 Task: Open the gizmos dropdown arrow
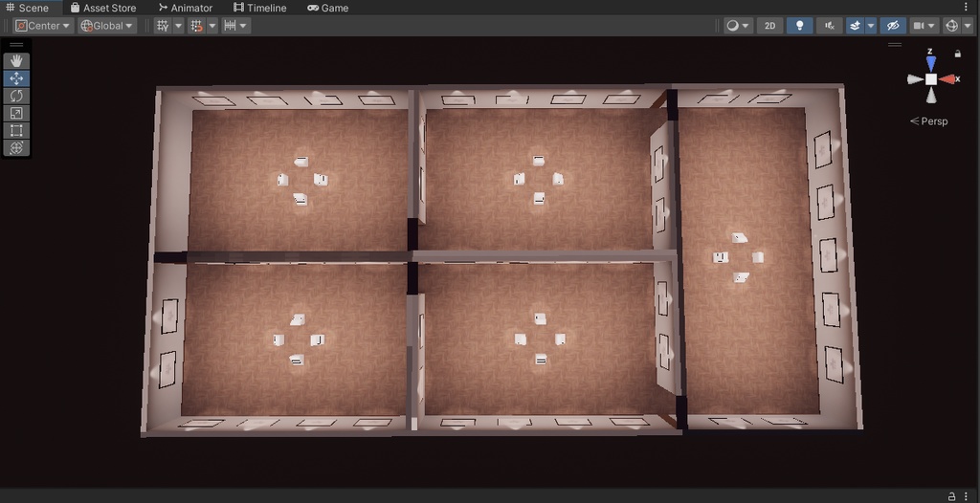pyautogui.click(x=967, y=26)
